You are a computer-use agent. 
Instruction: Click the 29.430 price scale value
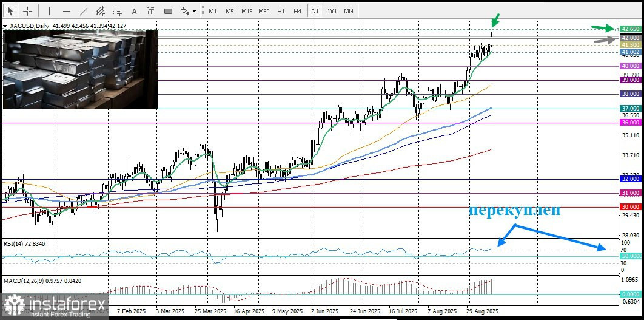629,215
